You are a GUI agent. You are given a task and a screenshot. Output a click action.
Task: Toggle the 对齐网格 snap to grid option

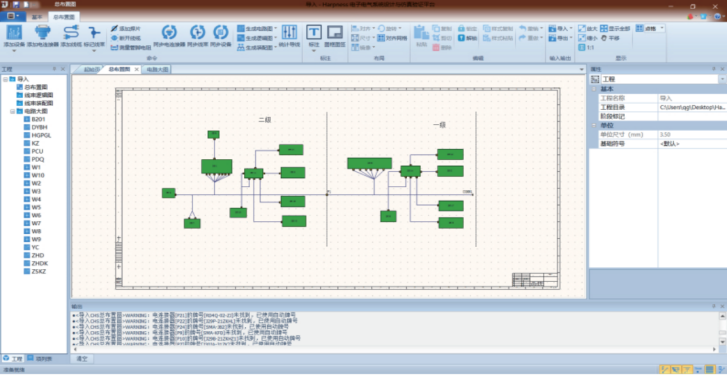pyautogui.click(x=392, y=38)
